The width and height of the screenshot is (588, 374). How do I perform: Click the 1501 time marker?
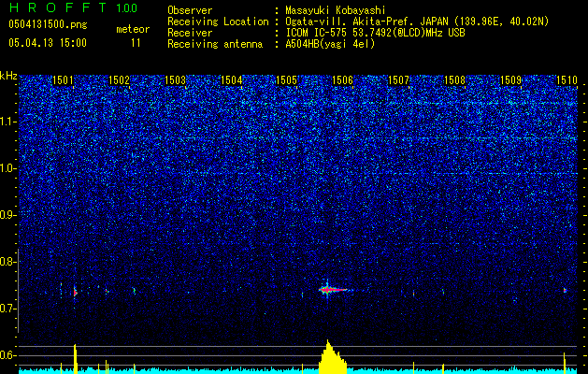(x=63, y=79)
